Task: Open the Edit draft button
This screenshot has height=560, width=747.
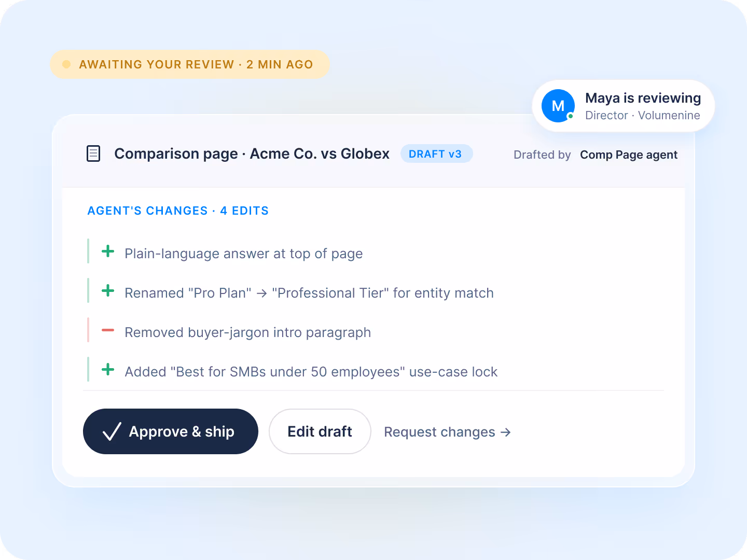Action: (320, 431)
